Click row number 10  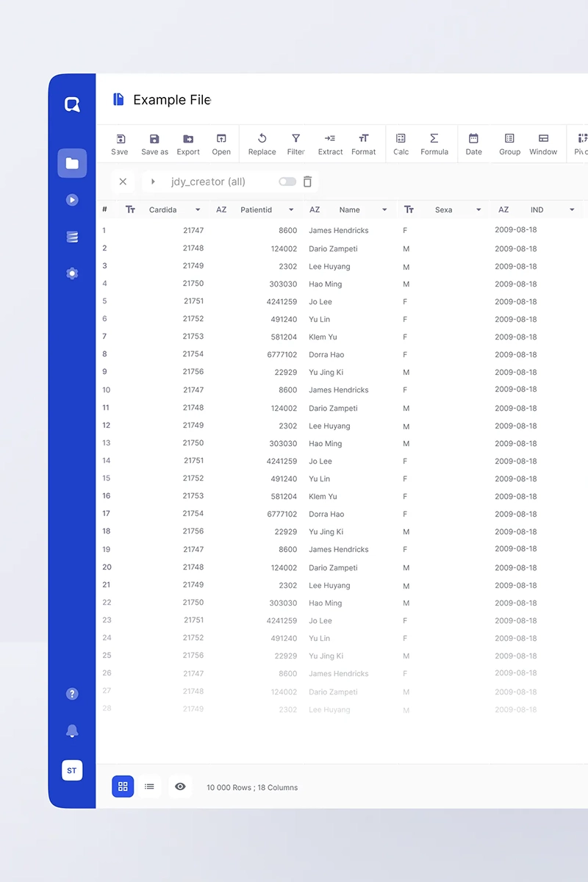coord(107,390)
